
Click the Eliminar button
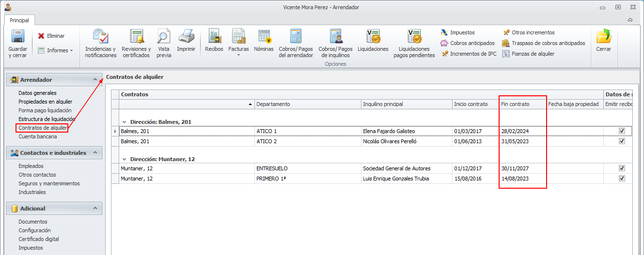tap(51, 36)
